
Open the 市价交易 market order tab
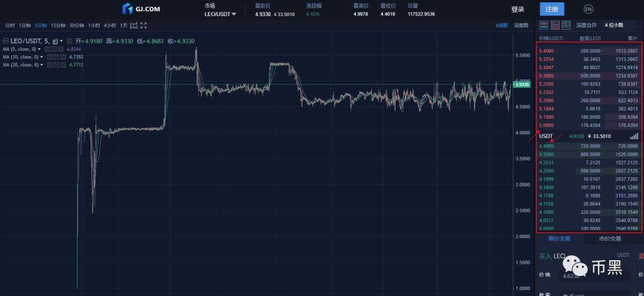click(x=609, y=239)
